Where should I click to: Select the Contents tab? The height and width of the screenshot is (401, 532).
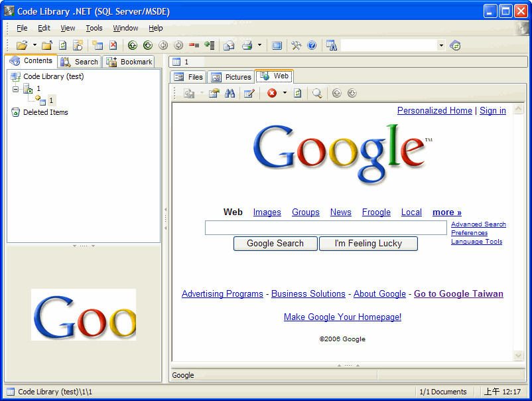(31, 61)
